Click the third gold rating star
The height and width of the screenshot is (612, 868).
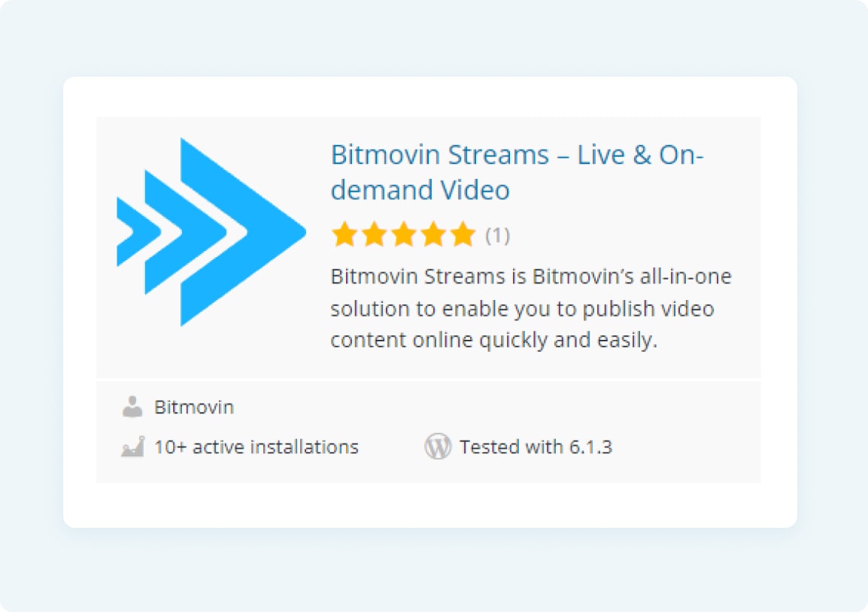[404, 234]
